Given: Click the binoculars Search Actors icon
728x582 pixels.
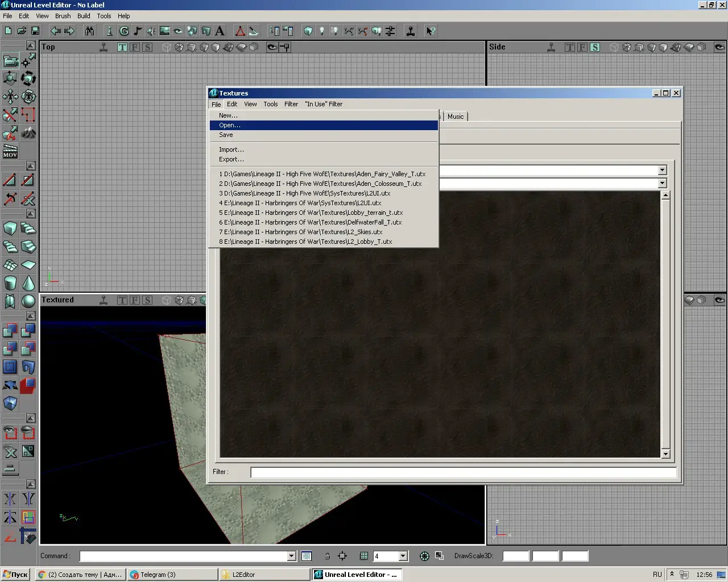Looking at the screenshot, I should click(89, 31).
